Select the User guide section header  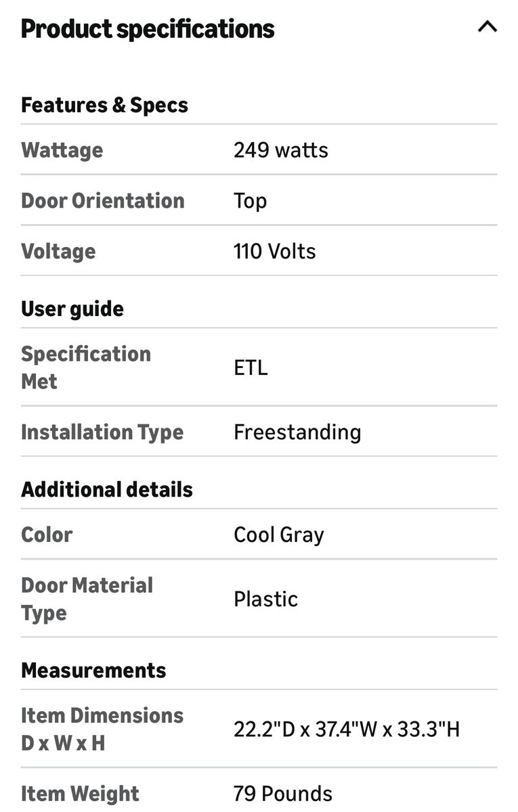tap(72, 309)
